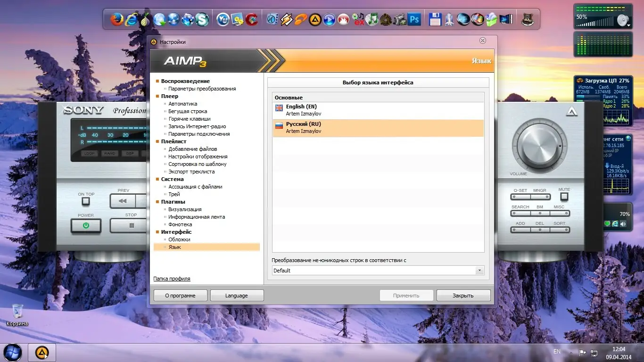The height and width of the screenshot is (362, 644).
Task: Launch Firefox from the top dock
Action: point(117,19)
